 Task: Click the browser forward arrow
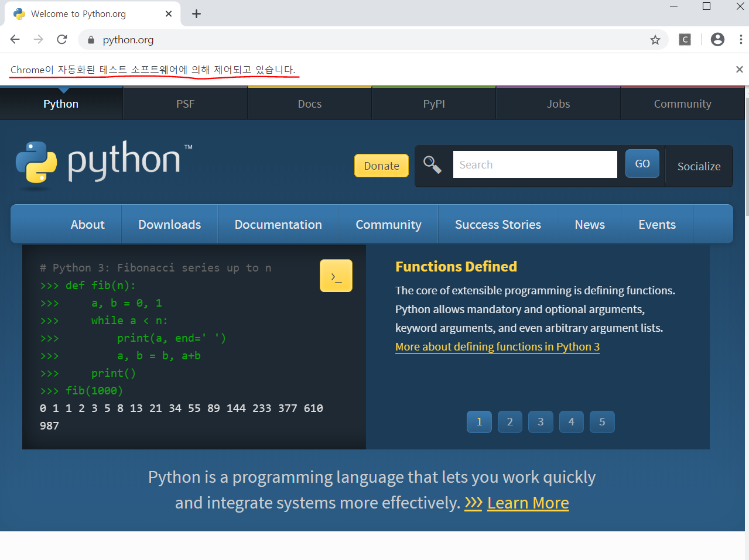pyautogui.click(x=39, y=39)
